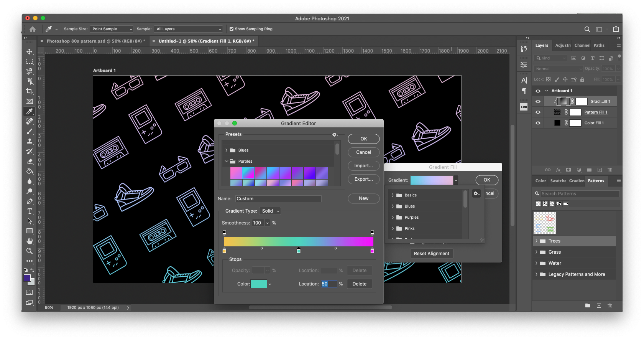Add a layer mask from Layers panel

pyautogui.click(x=568, y=170)
